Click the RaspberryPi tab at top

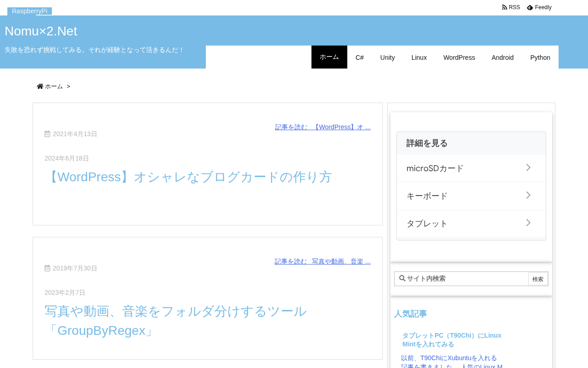pos(29,11)
